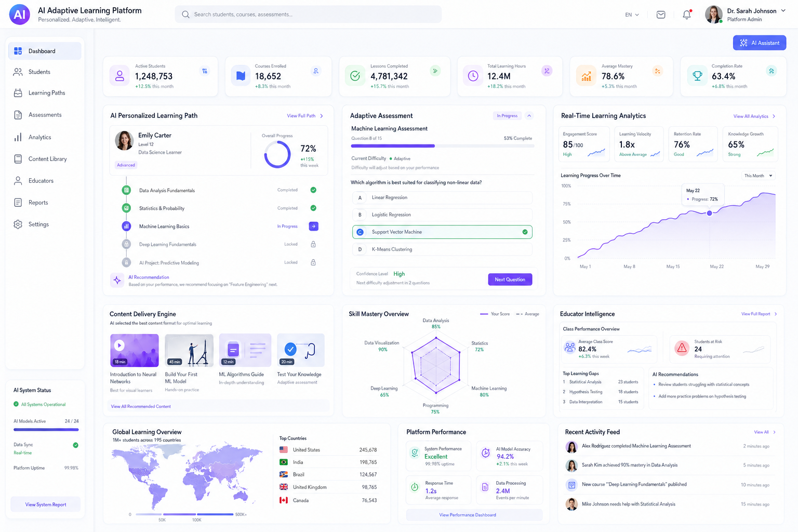Open the notifications bell
The width and height of the screenshot is (798, 532).
(x=687, y=15)
